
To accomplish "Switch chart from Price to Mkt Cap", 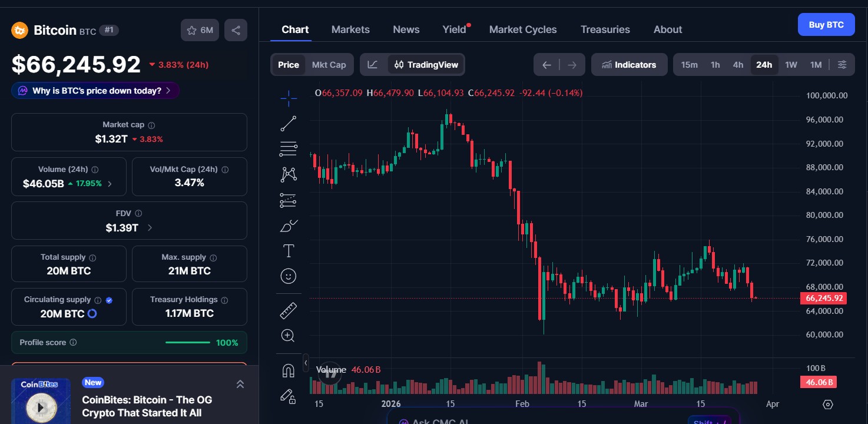I will [329, 65].
